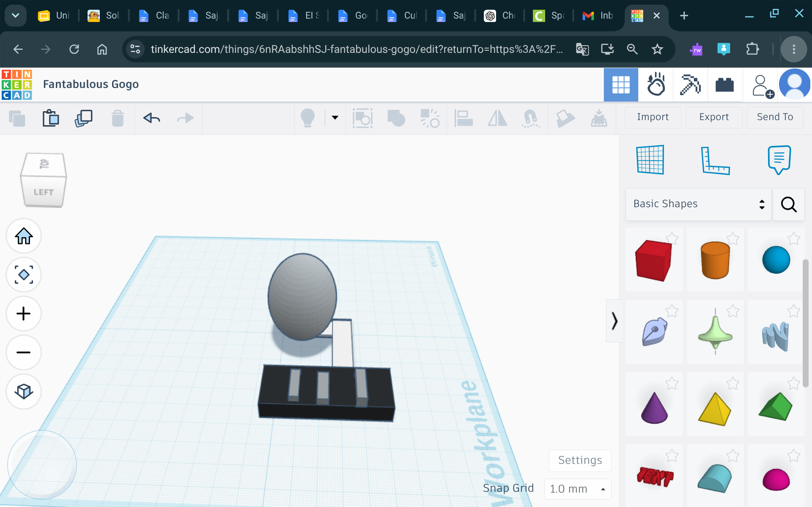The height and width of the screenshot is (507, 812).
Task: Favorite the Cylinder shape star
Action: [733, 239]
